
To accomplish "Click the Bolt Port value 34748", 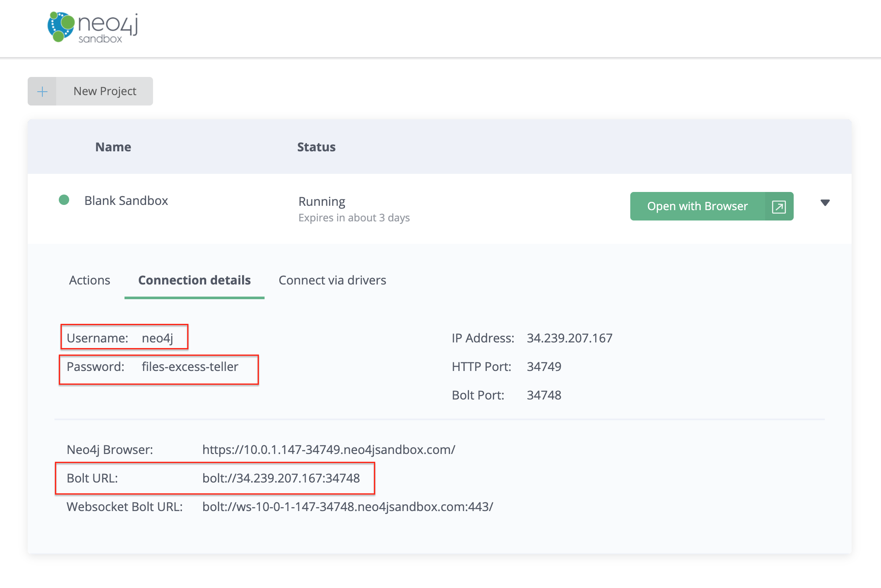I will pos(544,395).
